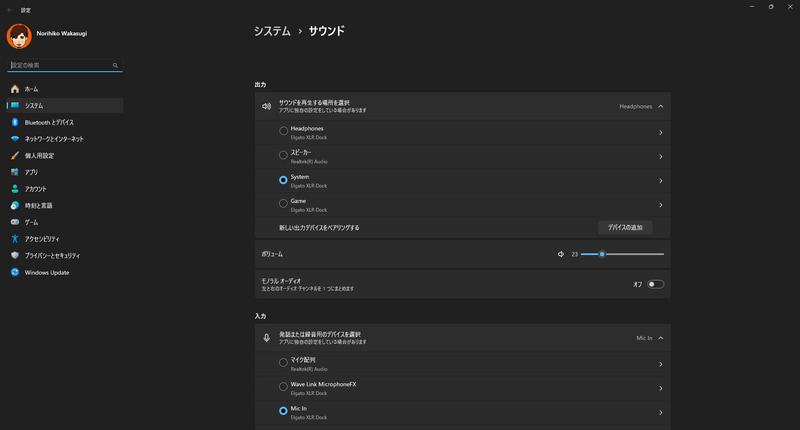The image size is (800, 430).
Task: Click the Windows Update icon
Action: [x=15, y=272]
